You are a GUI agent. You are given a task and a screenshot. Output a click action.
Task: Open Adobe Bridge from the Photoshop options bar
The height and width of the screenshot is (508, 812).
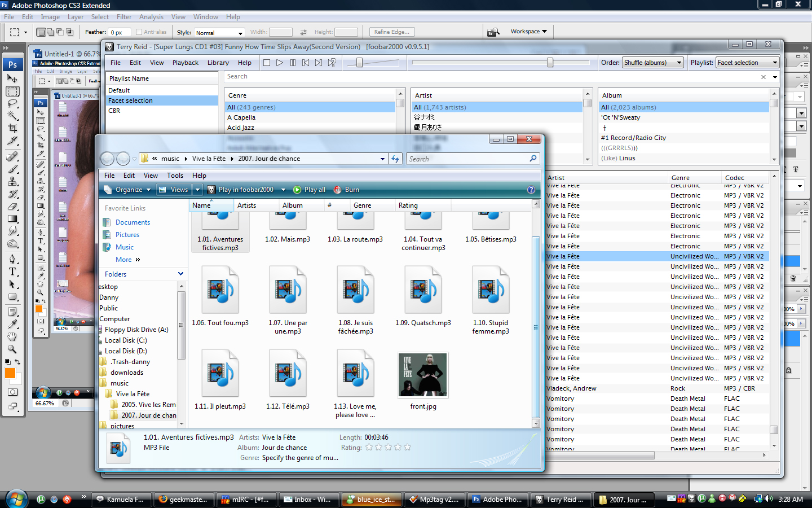click(493, 32)
